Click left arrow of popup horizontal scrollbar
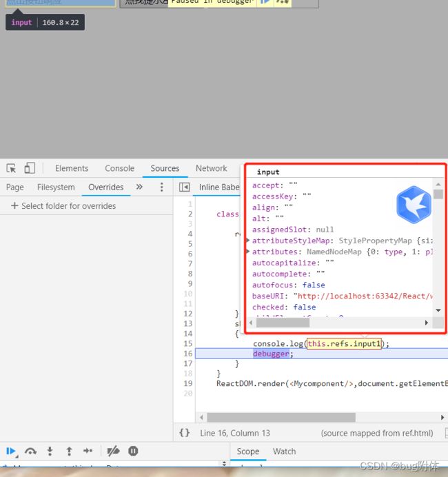448x477 pixels. pos(251,323)
